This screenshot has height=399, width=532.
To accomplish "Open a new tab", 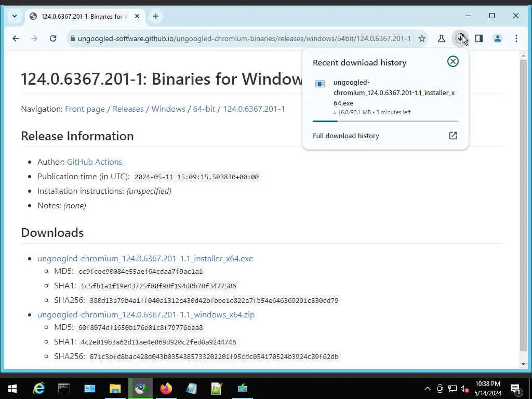I will 156,16.
